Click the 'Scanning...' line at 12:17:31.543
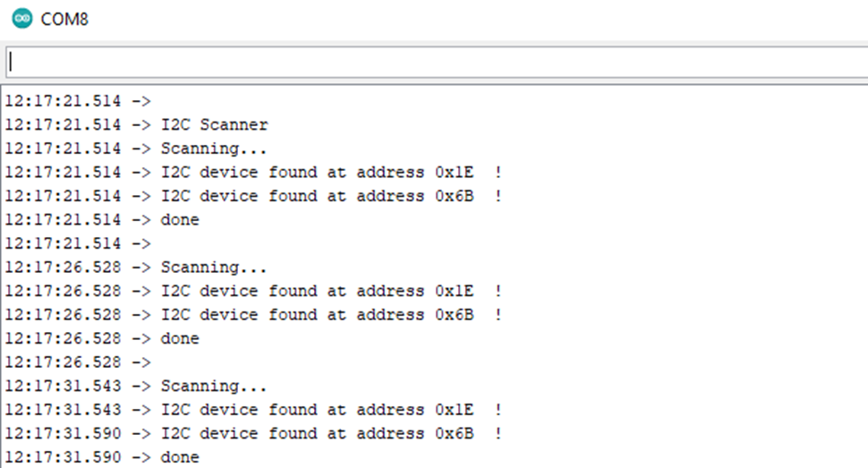The image size is (868, 468). click(136, 387)
